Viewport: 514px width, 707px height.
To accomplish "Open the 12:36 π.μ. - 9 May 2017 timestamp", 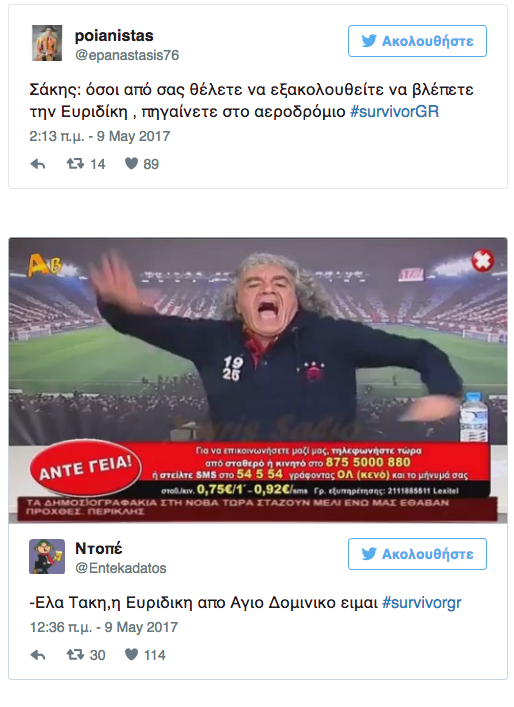I will click(x=104, y=627).
